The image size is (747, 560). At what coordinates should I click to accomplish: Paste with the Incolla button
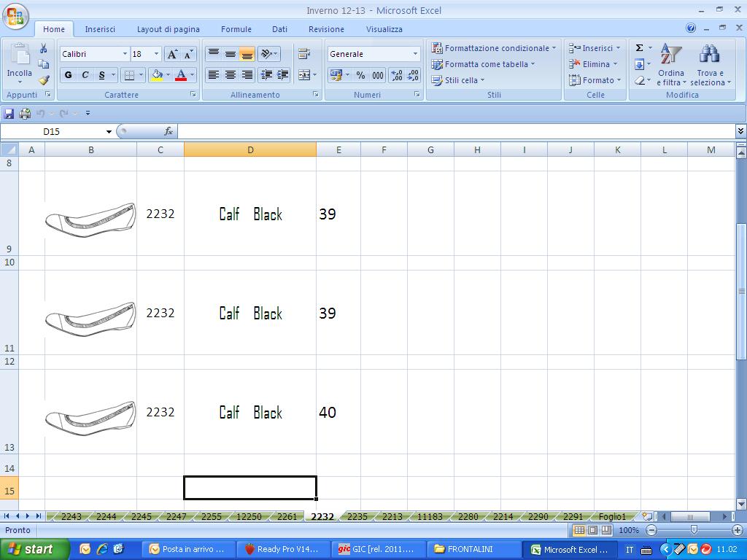[20, 64]
